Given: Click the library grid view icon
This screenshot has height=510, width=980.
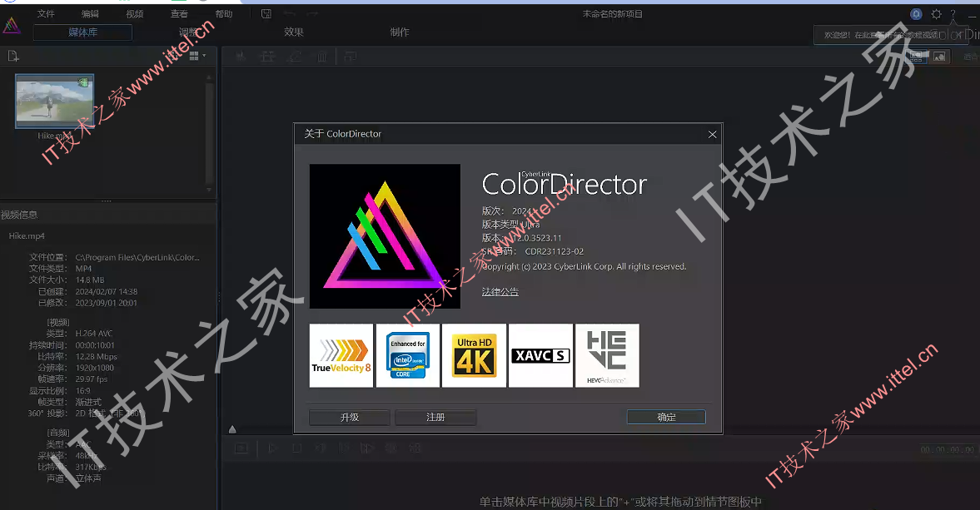Looking at the screenshot, I should tap(194, 56).
